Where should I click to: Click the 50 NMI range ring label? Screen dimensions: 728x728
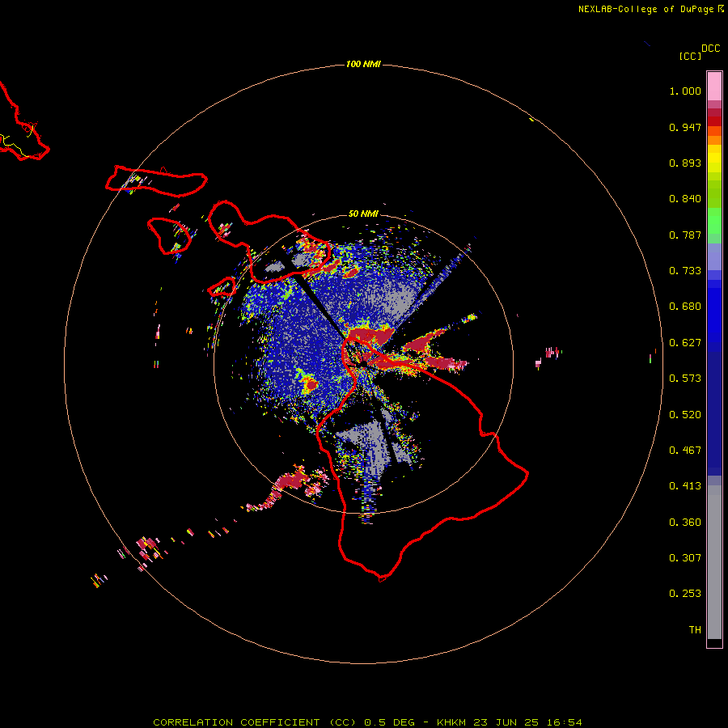pos(363,214)
